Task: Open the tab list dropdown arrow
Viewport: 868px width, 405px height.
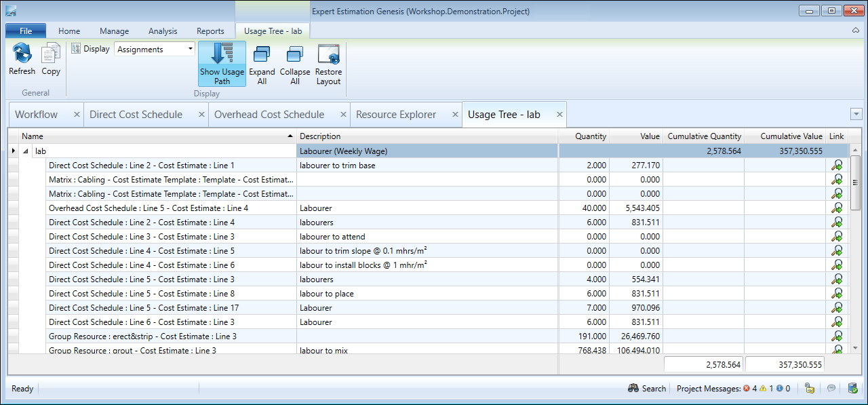Action: [x=856, y=114]
